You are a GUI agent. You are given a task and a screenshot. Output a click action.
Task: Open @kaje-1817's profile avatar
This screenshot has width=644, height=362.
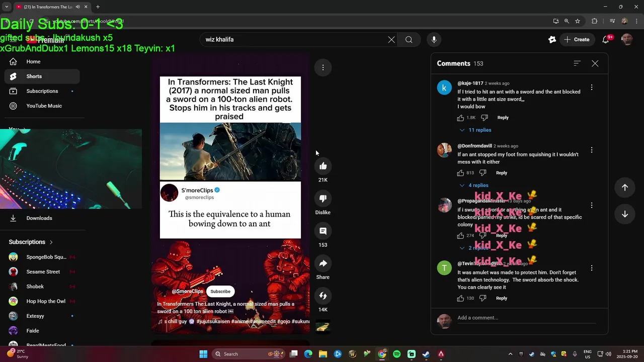pos(444,88)
